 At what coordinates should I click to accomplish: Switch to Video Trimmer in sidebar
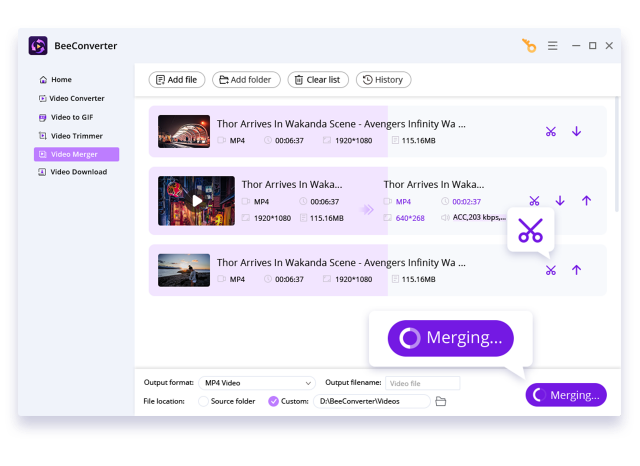click(76, 136)
